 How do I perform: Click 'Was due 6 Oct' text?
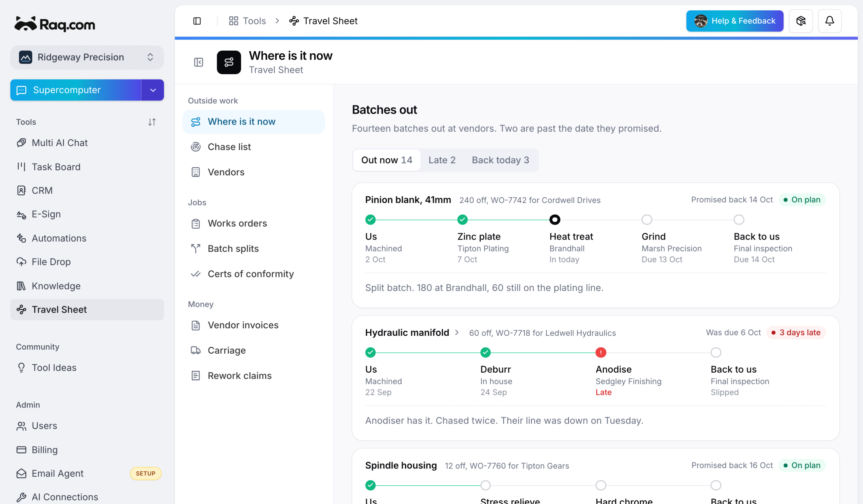tap(733, 333)
